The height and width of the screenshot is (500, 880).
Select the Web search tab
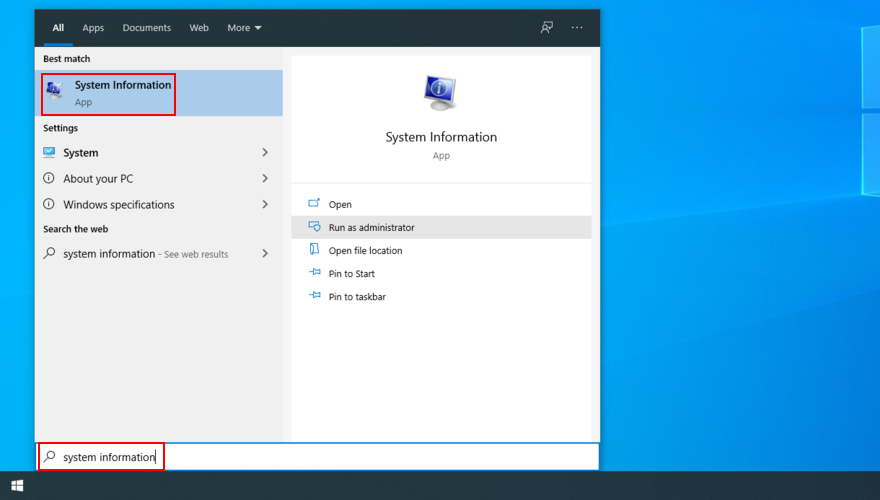point(199,28)
